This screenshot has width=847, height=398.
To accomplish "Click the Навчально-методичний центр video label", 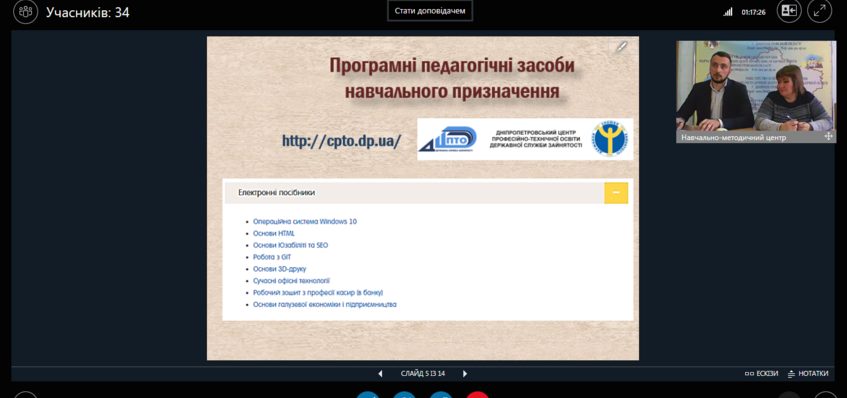I will tap(734, 138).
